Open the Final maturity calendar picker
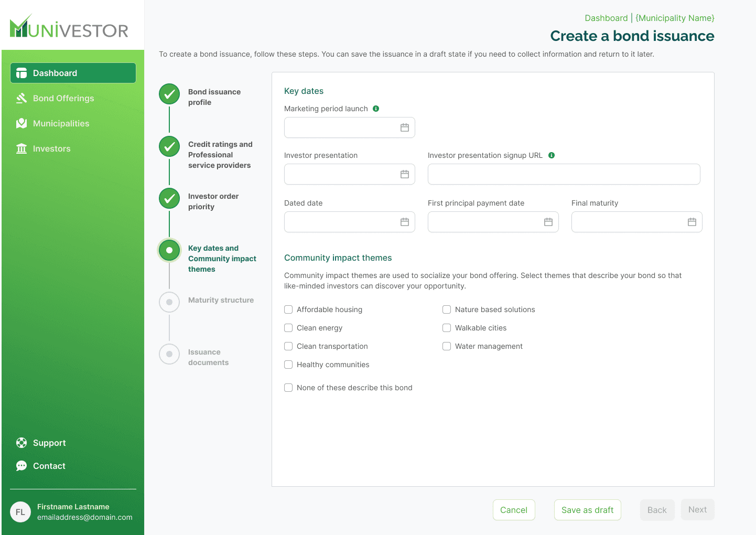756x535 pixels. 692,222
